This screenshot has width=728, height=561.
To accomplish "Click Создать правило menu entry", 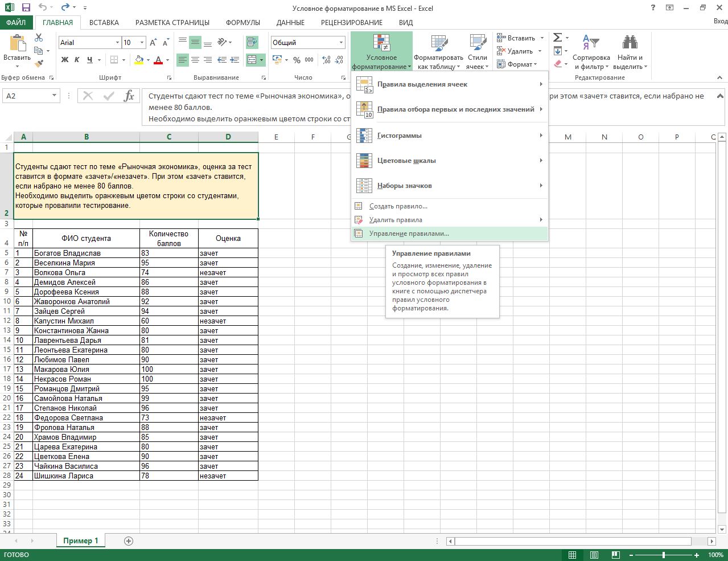I will point(398,206).
